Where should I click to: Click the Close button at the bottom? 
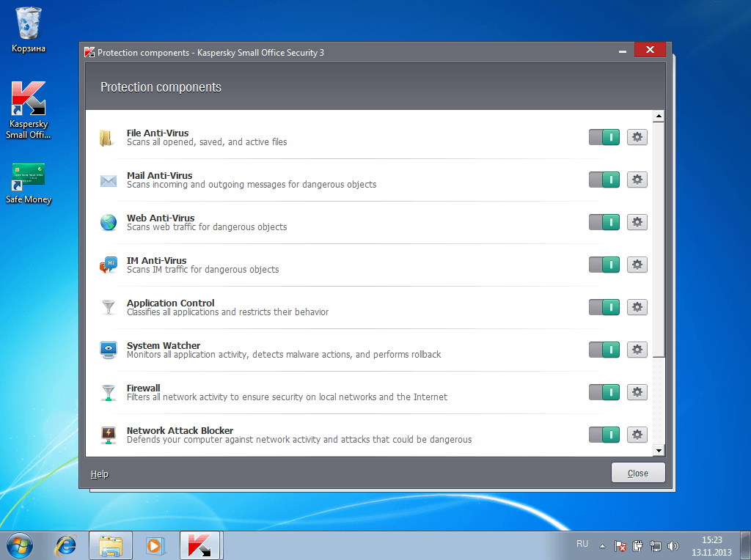(638, 473)
